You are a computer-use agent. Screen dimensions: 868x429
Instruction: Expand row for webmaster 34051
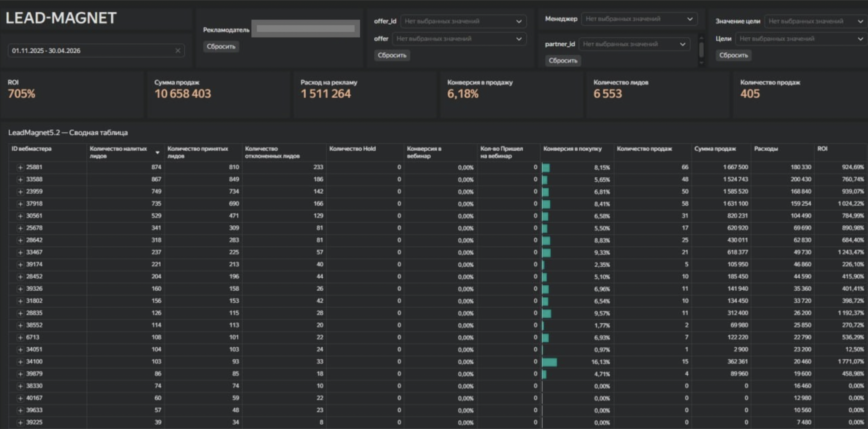click(20, 350)
